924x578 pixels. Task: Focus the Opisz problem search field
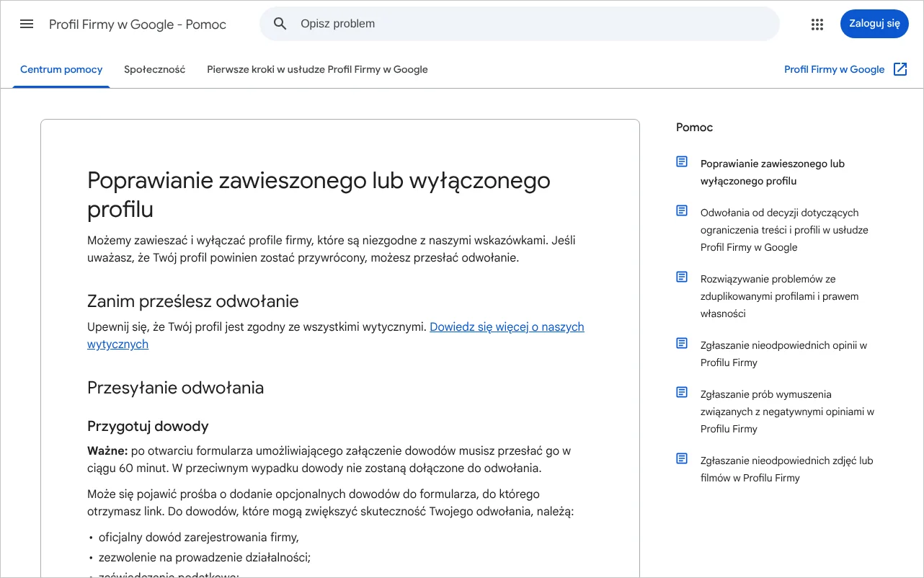(520, 24)
